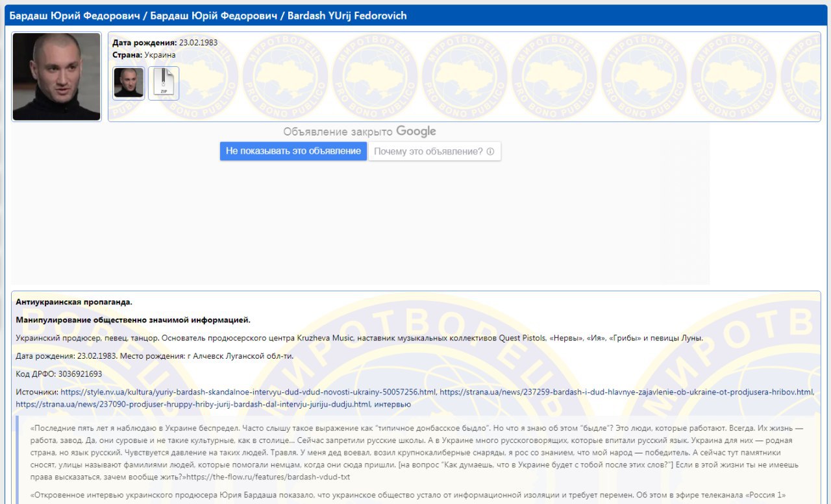Click the page title header 'Бардаш Юрий Федорович'
The image size is (831, 504).
pyautogui.click(x=208, y=15)
